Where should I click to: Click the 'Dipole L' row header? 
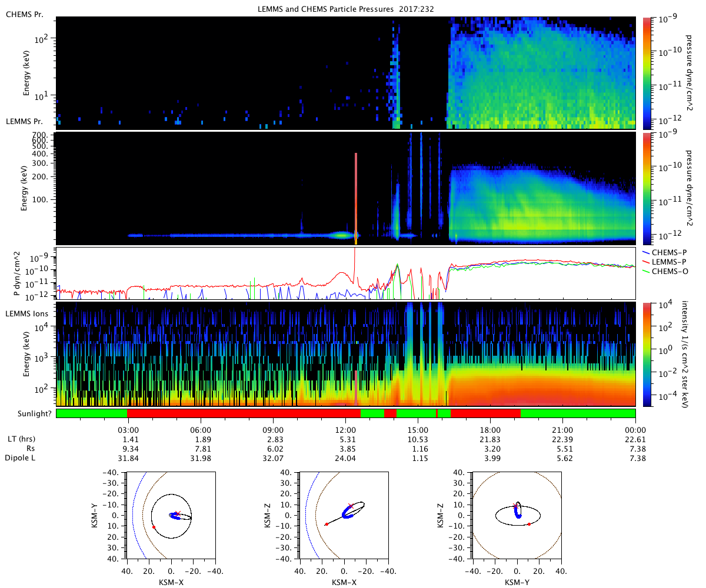(x=21, y=457)
